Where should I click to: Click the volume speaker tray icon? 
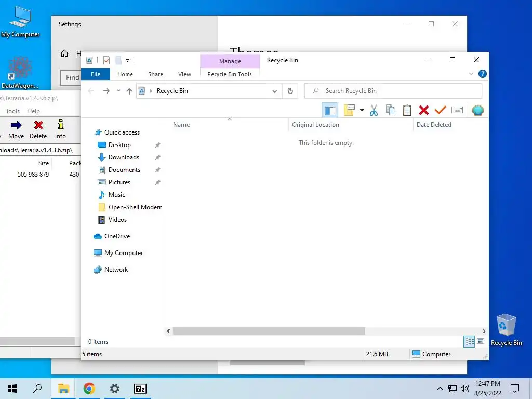pos(465,389)
